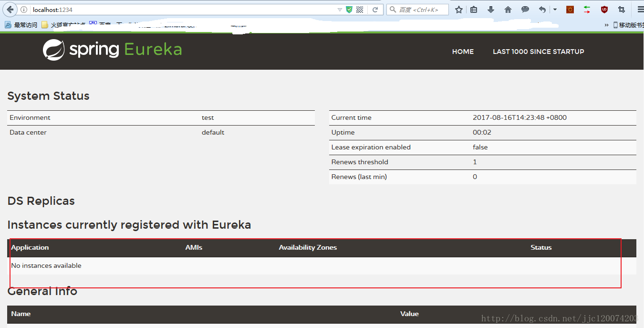Click the search box magnifier icon
Screen dimensions: 644x328
(393, 10)
